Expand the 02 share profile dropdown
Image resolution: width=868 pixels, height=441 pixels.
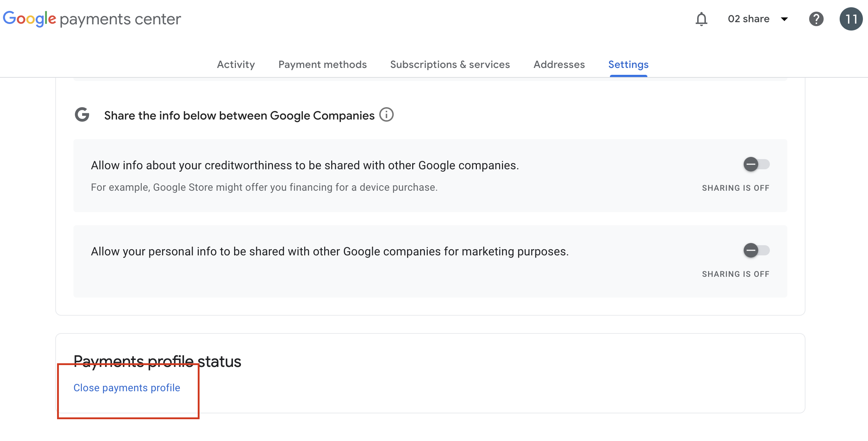[x=758, y=19]
